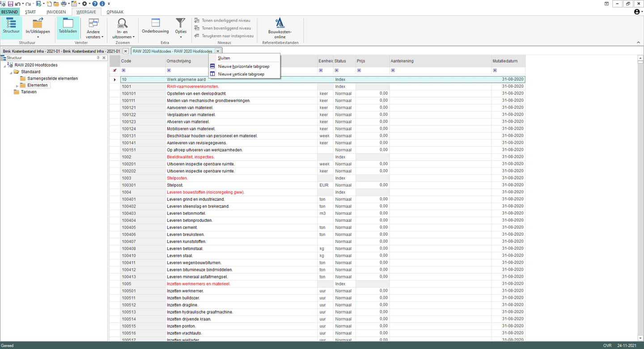Open the Code column filter operator
This screenshot has height=349, width=644.
pos(123,70)
